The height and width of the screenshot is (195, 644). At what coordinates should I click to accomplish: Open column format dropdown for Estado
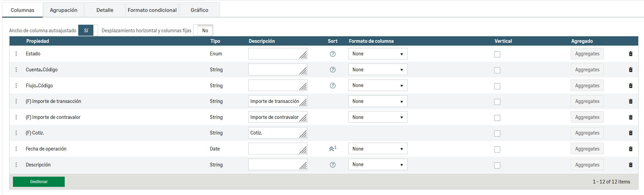[x=378, y=54]
